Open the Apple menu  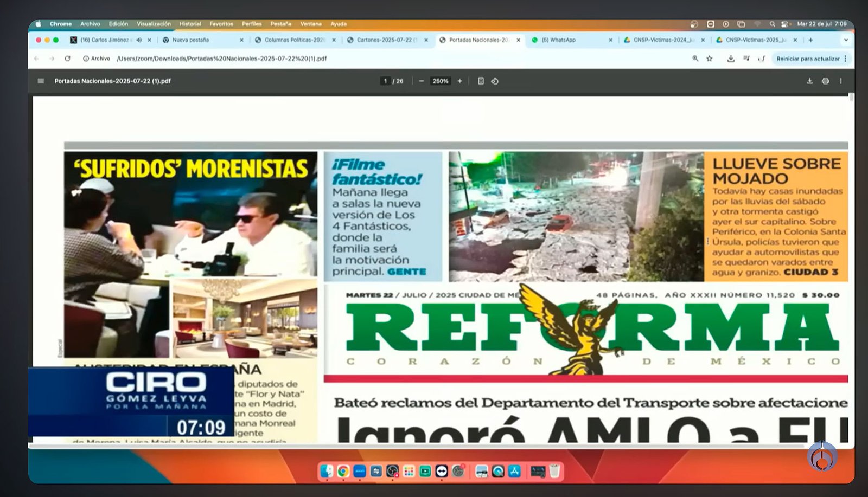(x=39, y=24)
